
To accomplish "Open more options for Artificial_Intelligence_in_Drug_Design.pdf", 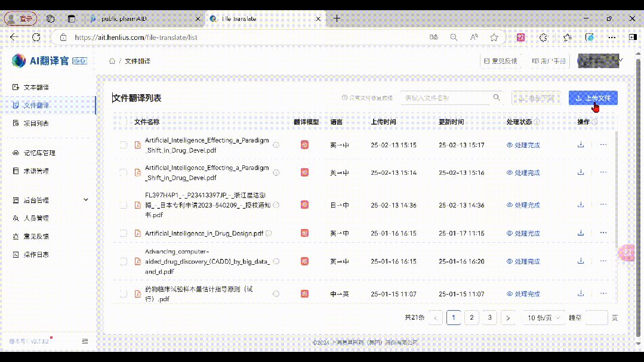I will coord(603,233).
